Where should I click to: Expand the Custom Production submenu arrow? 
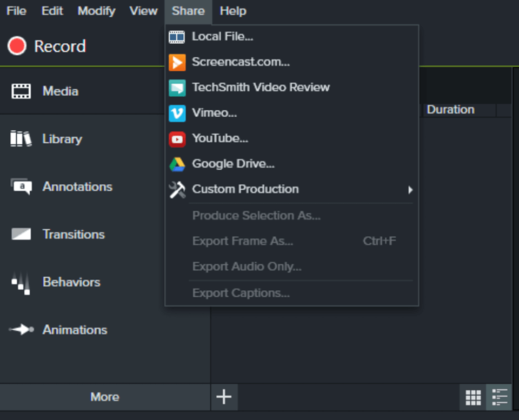click(x=410, y=190)
